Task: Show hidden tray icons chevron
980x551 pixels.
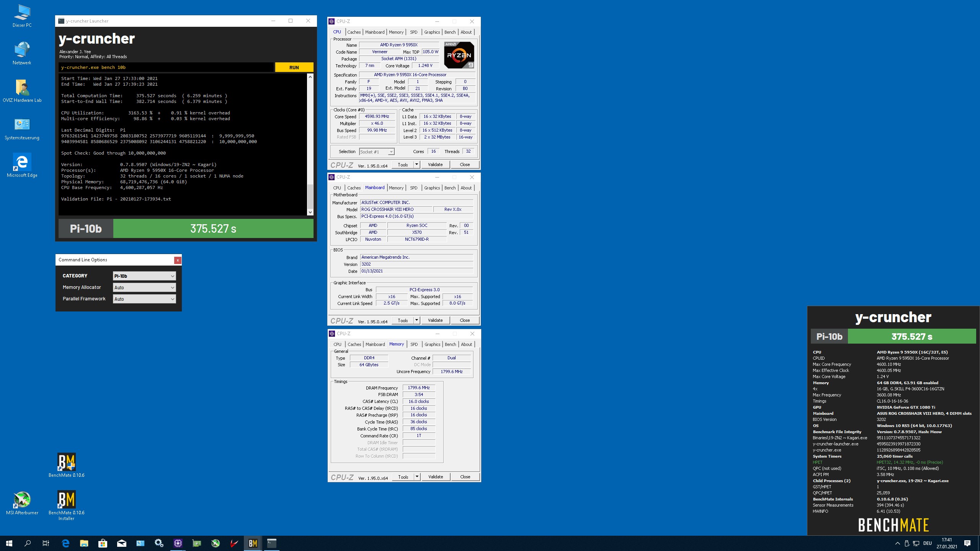Action: pyautogui.click(x=897, y=543)
